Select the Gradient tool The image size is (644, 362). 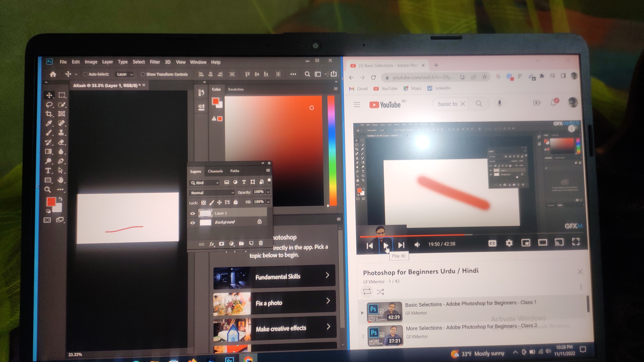coord(48,152)
